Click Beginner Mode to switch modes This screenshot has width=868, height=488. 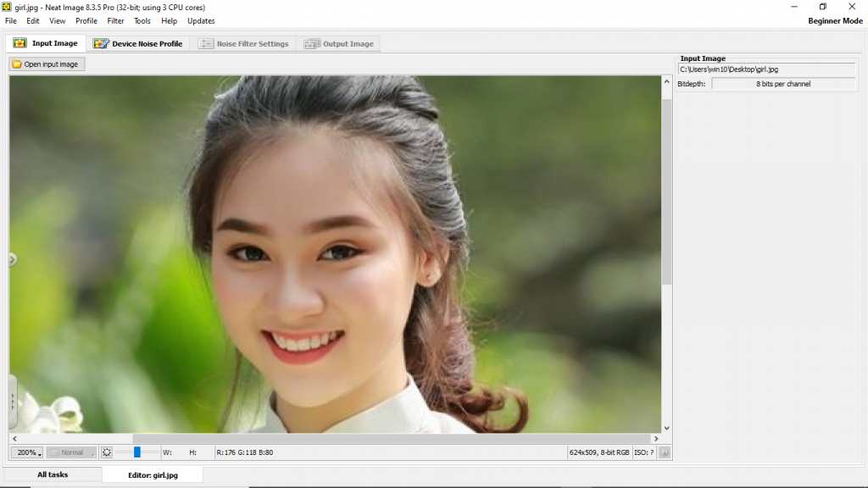(x=835, y=20)
